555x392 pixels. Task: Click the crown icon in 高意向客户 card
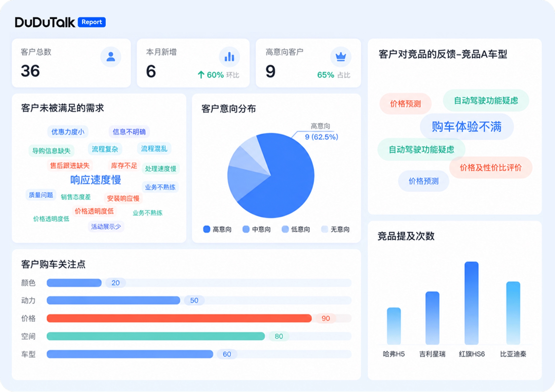tap(341, 57)
